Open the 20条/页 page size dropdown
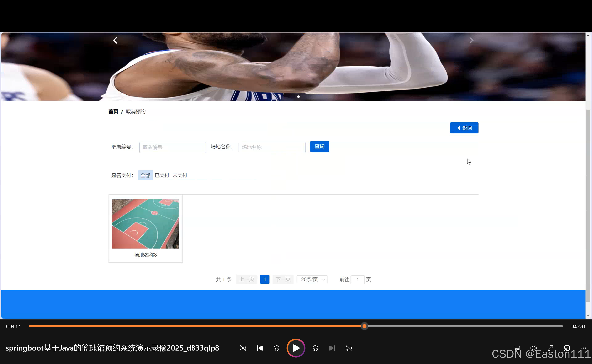 (x=312, y=279)
